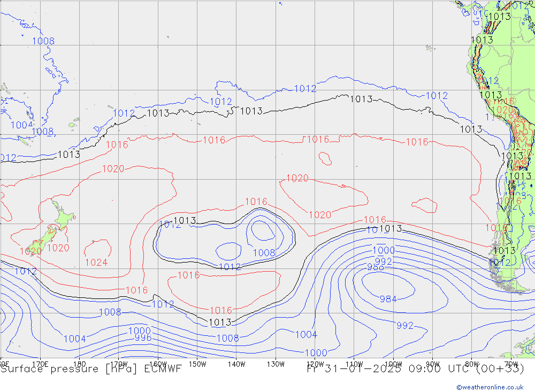Click the 90W longitude axis label
Image resolution: width=535 pixels, height=392 pixels.
pos(432,363)
